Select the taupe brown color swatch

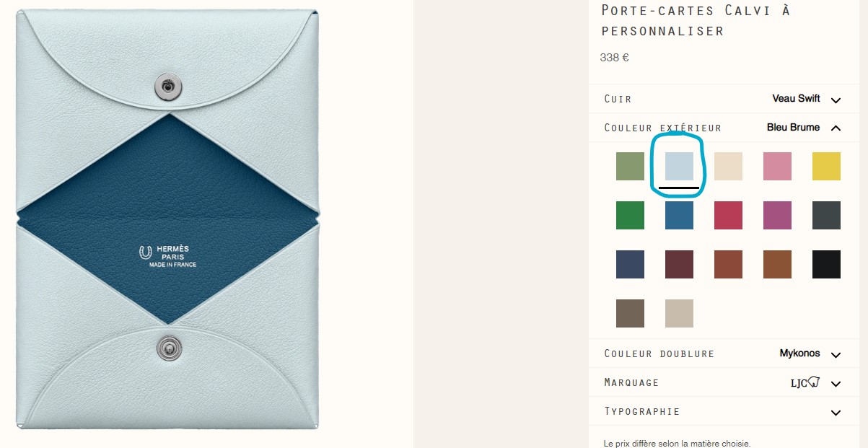pos(630,313)
